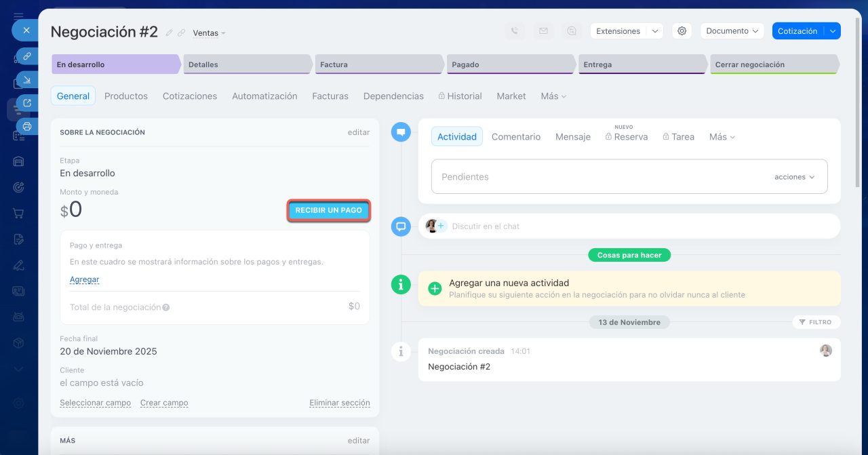Expand the Extensiones dropdown
Image resolution: width=868 pixels, height=455 pixels.
tap(654, 31)
